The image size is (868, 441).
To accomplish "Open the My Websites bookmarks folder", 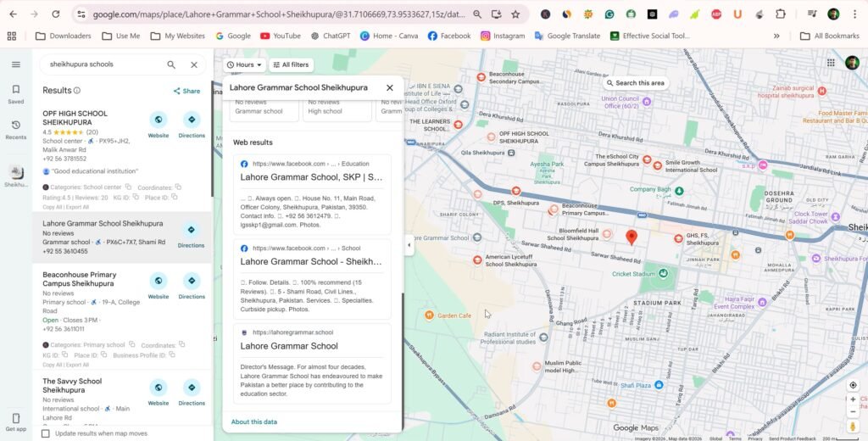I will (178, 36).
